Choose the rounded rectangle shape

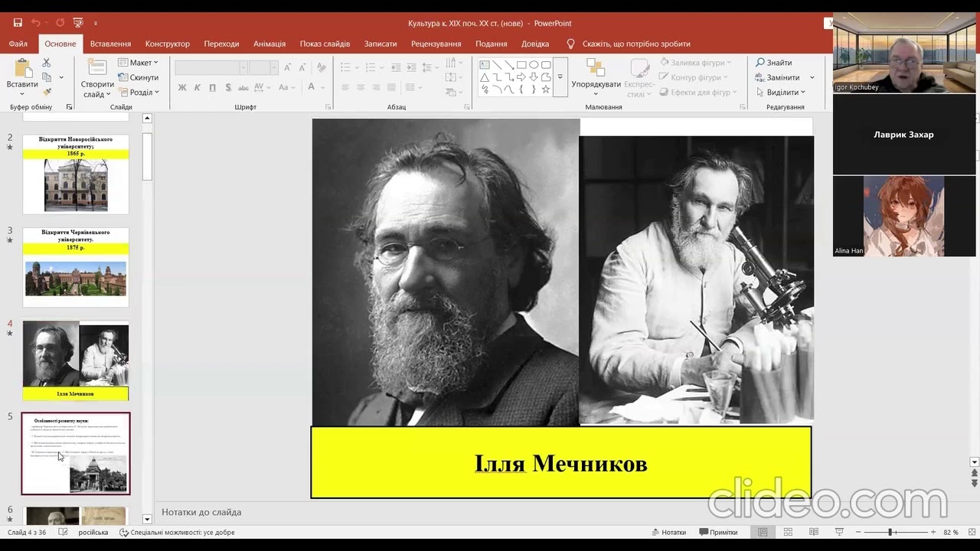tap(546, 65)
